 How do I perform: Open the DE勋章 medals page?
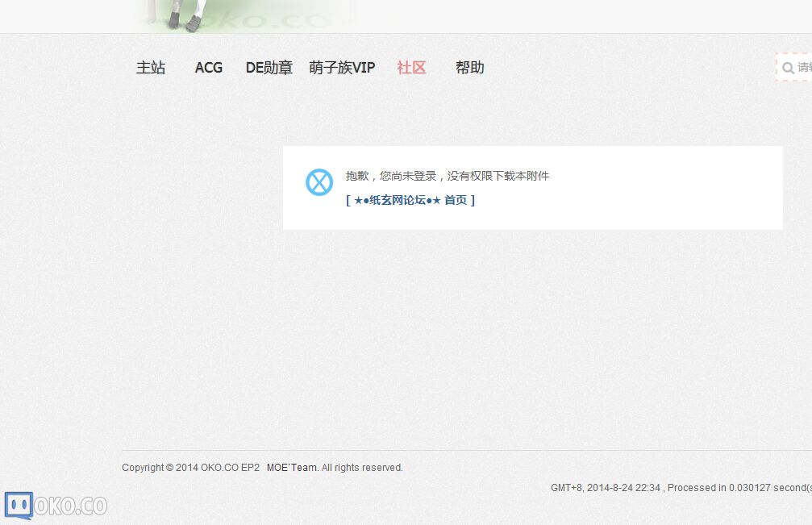point(269,68)
